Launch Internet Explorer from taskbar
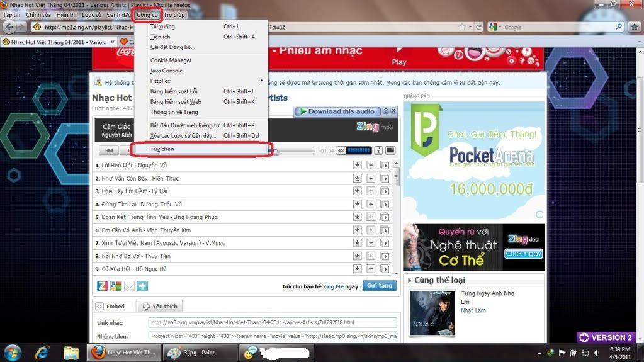 tap(42, 353)
